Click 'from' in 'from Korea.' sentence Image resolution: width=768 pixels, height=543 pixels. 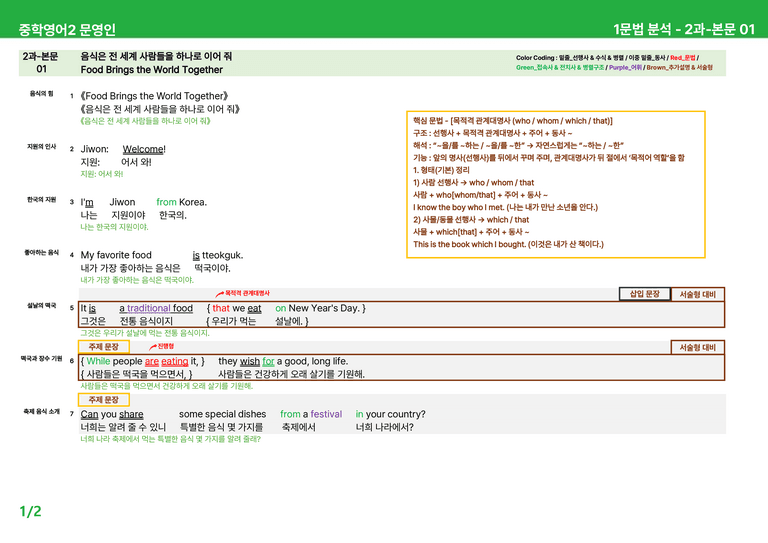166,202
